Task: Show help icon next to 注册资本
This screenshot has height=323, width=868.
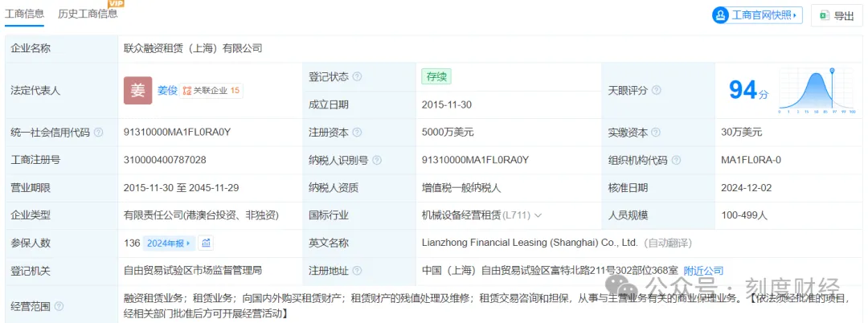Action: click(x=357, y=133)
